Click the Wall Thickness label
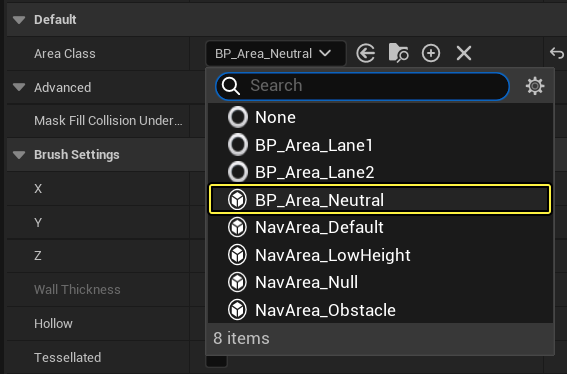The height and width of the screenshot is (374, 567). tap(77, 290)
